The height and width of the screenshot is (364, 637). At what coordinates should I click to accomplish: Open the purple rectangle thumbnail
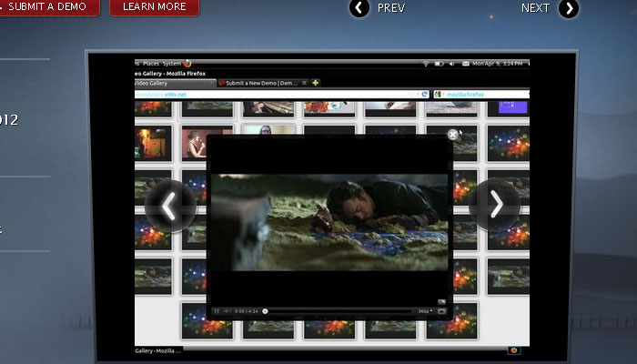tap(512, 107)
